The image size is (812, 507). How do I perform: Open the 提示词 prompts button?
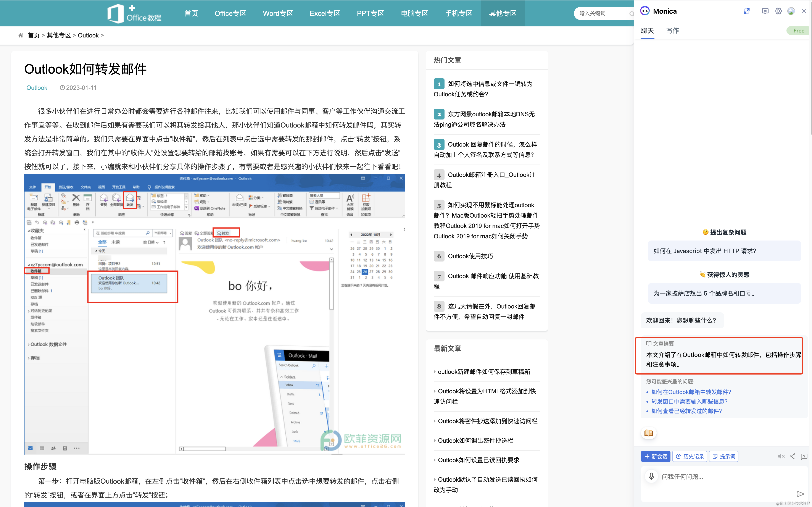point(723,456)
